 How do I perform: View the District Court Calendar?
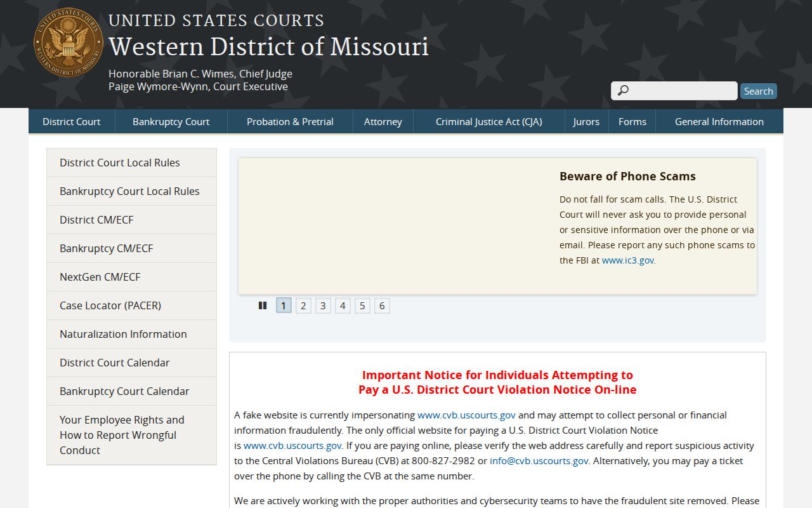[x=131, y=363]
